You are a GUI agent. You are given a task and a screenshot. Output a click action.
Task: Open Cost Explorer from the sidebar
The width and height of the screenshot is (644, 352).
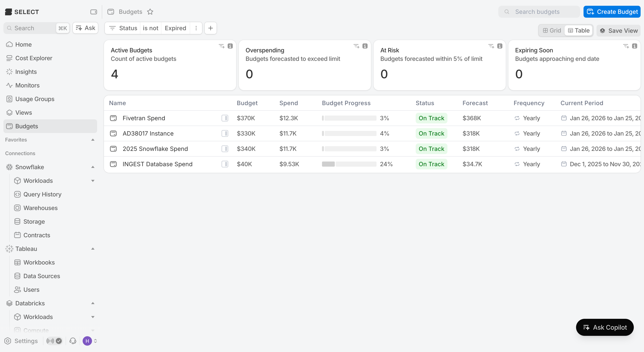pos(34,58)
